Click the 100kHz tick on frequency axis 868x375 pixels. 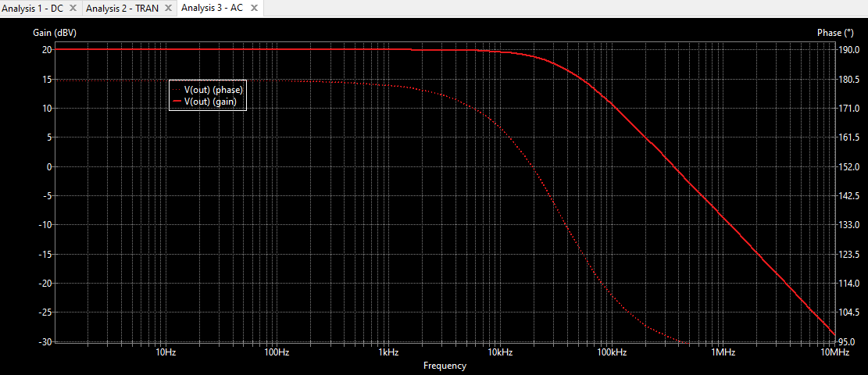(x=611, y=352)
